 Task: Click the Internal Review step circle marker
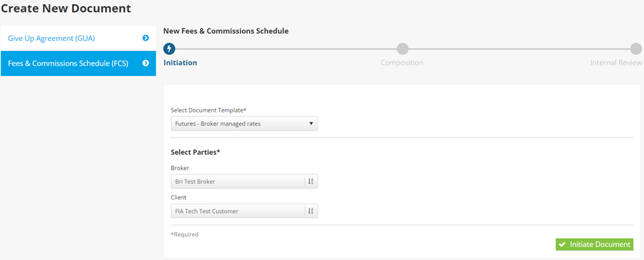(636, 49)
